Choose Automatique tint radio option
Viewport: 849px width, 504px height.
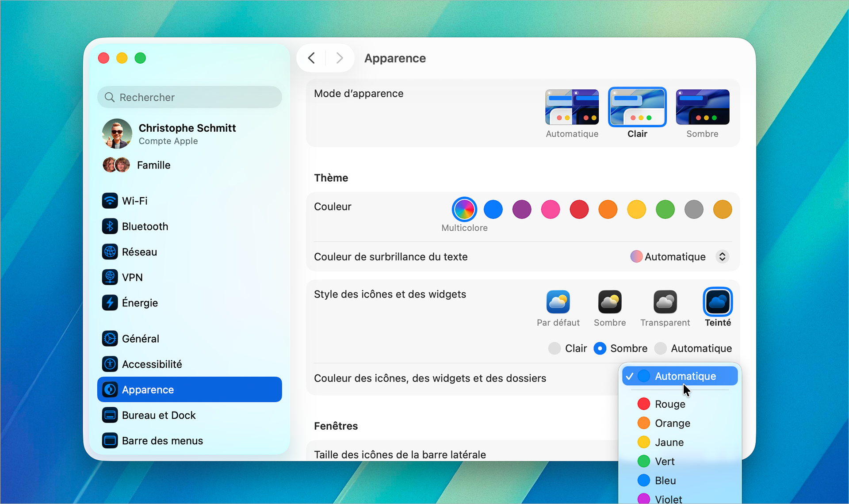pyautogui.click(x=661, y=348)
